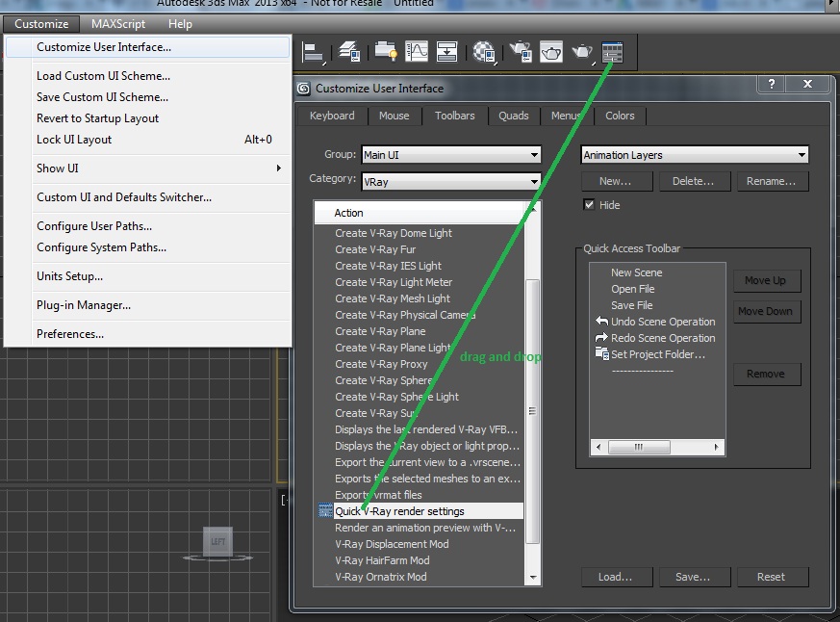Click the Align tool icon in toolbar
The image size is (840, 622).
pyautogui.click(x=313, y=53)
